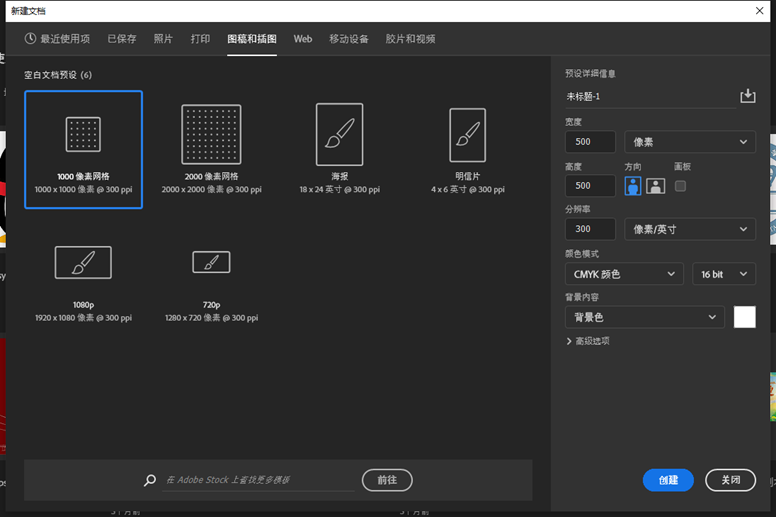
Task: Open the width unit 像素 dropdown
Action: tap(689, 142)
